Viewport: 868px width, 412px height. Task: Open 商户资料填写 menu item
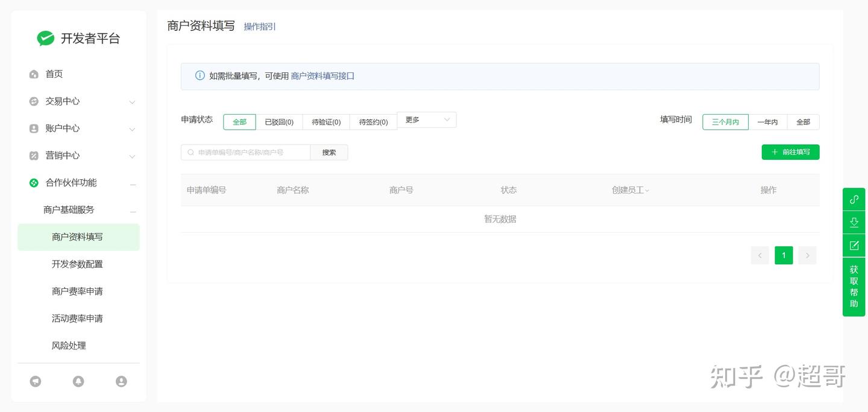point(78,237)
